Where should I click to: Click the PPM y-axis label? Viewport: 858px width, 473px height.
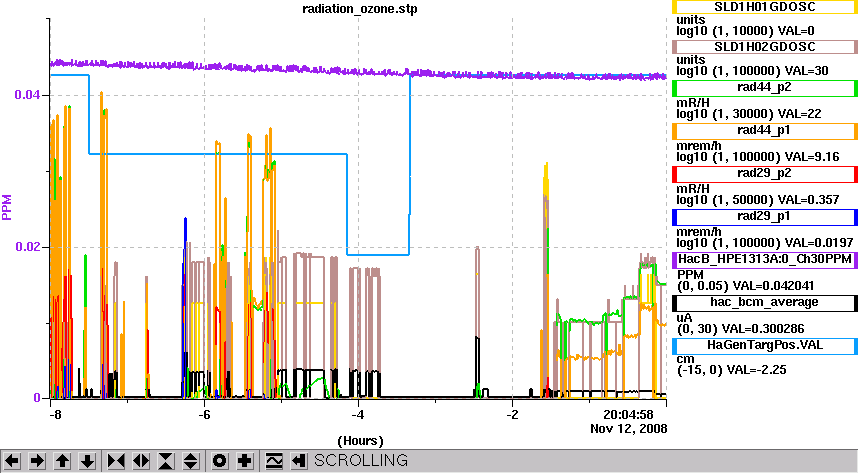(7, 207)
